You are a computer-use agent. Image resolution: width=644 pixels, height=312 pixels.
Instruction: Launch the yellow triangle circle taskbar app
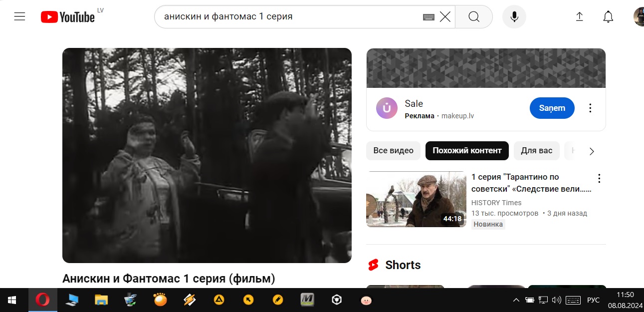219,300
